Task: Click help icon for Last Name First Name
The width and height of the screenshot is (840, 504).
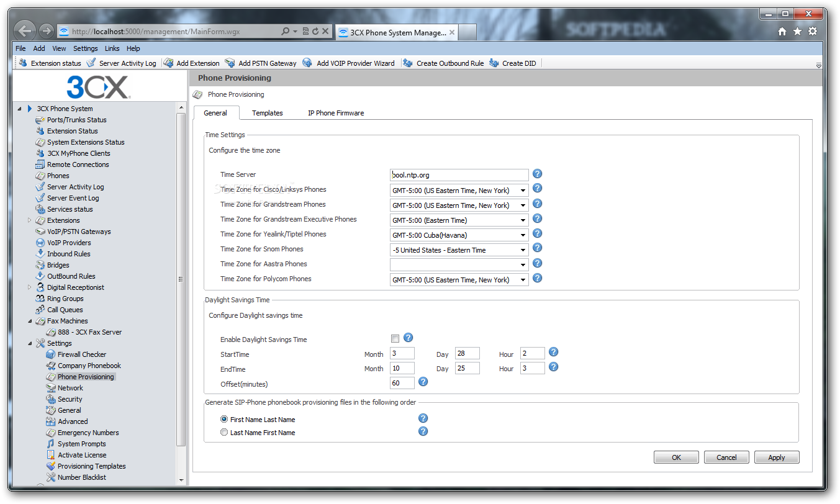Action: (423, 431)
